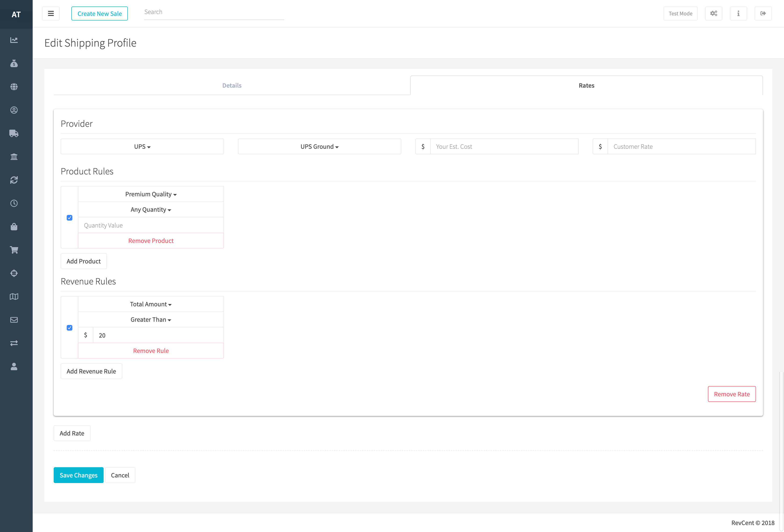Expand the UPS Ground service dropdown
This screenshot has width=784, height=532.
point(319,147)
